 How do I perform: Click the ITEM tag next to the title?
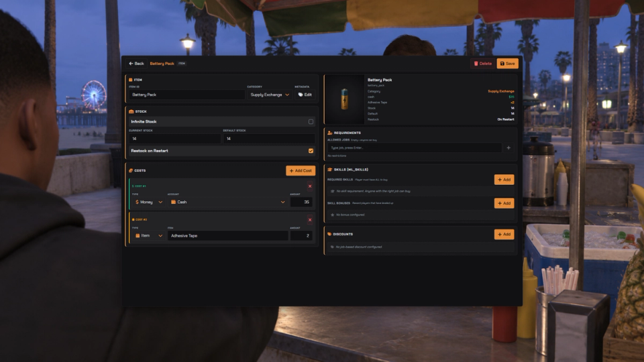pyautogui.click(x=182, y=64)
